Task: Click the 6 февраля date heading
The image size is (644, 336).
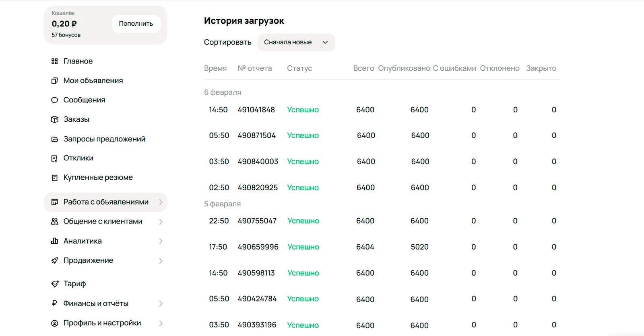Action: coord(223,92)
